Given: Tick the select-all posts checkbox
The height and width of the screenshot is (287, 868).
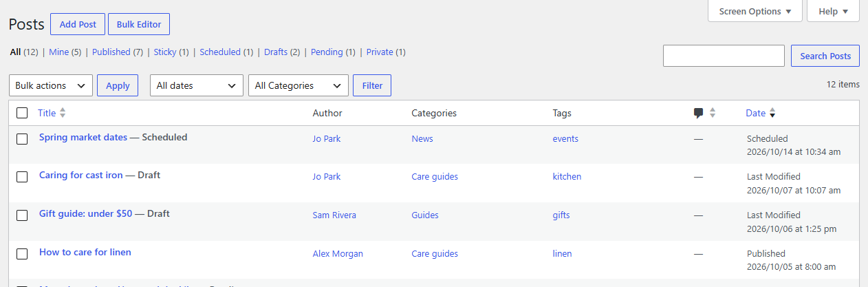Looking at the screenshot, I should pyautogui.click(x=22, y=113).
